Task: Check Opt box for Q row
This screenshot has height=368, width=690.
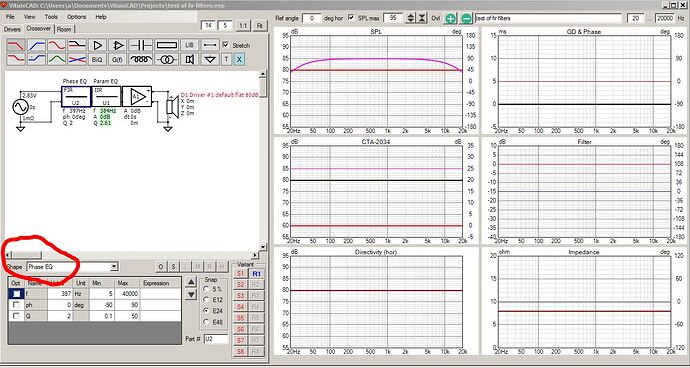Action: [16, 316]
